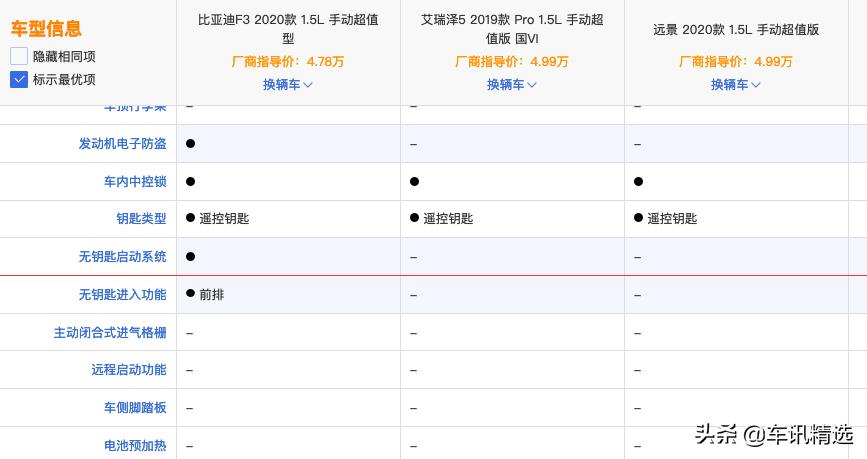Open the 无钥匙进入功能 row label
This screenshot has width=867, height=459.
(122, 295)
